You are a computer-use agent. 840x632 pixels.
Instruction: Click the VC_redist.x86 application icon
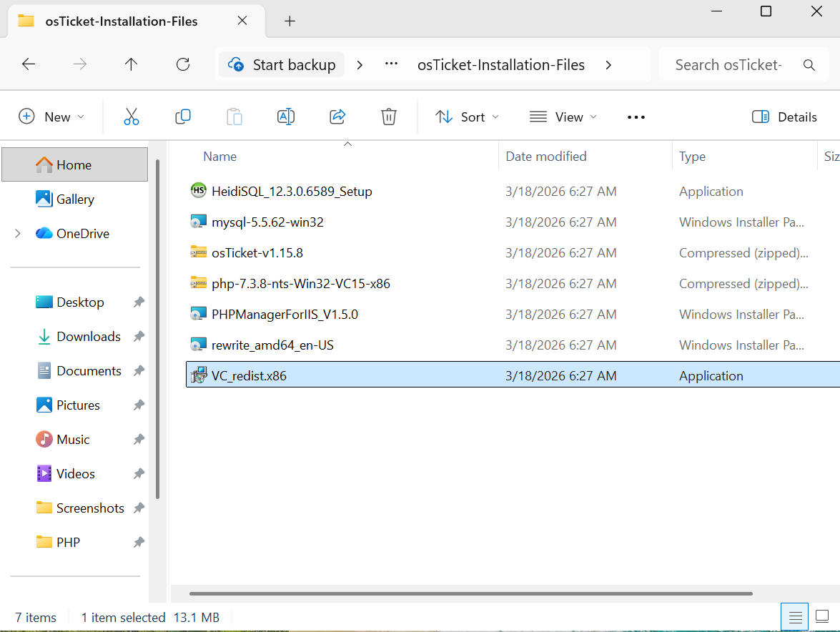click(x=198, y=375)
